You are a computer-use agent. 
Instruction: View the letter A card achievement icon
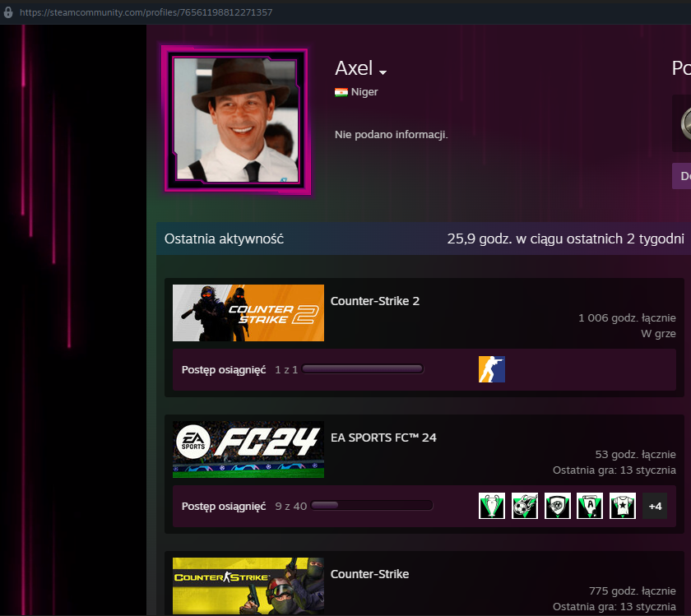[590, 506]
